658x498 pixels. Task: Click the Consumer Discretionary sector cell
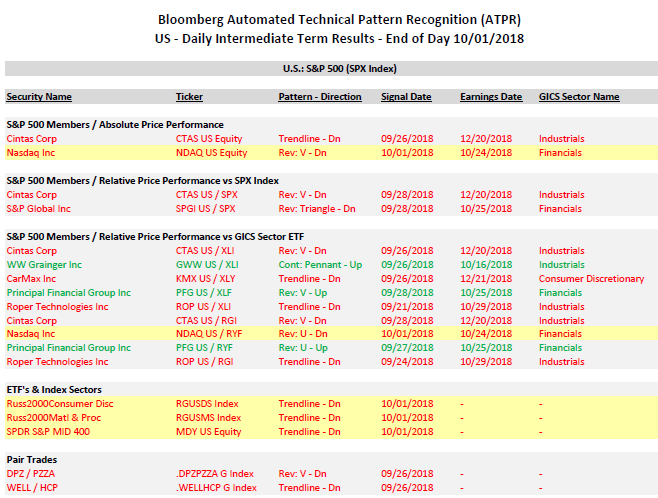[x=591, y=279]
